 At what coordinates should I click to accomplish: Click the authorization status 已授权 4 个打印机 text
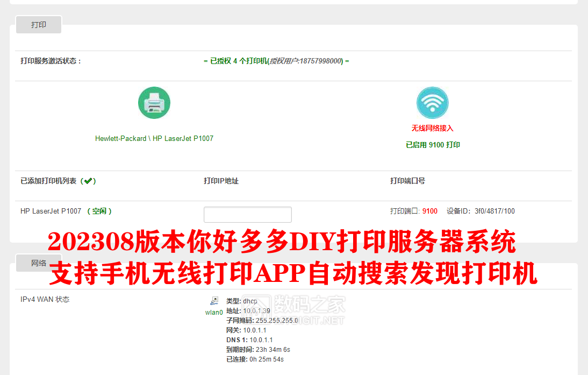click(276, 61)
